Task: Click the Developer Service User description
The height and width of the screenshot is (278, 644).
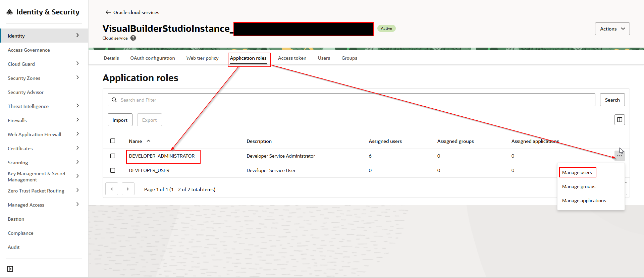Action: click(271, 170)
